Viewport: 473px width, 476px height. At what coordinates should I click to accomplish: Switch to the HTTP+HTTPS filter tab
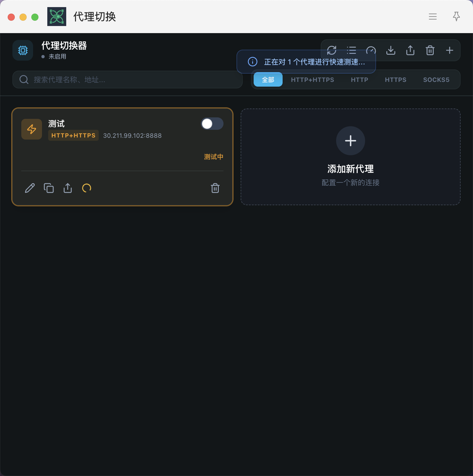tap(312, 80)
